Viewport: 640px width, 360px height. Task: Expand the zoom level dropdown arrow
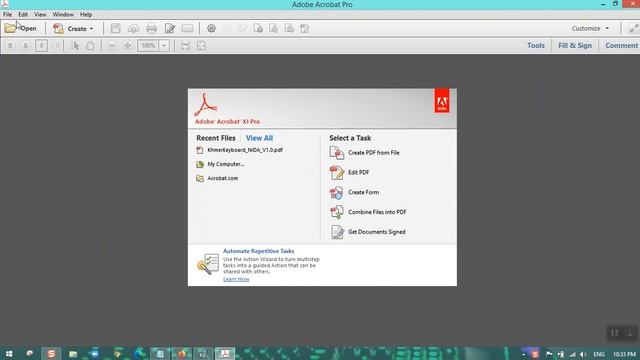coord(164,45)
